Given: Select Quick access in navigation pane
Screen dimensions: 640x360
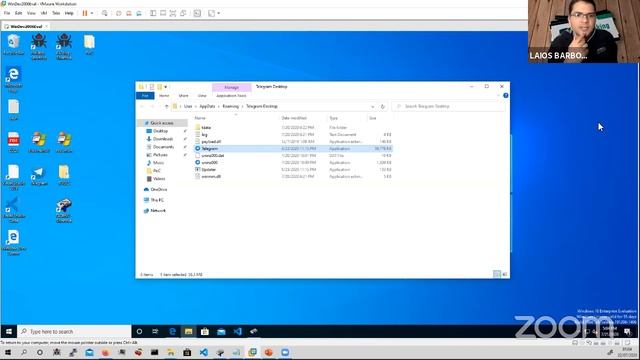Looking at the screenshot, I should (x=162, y=123).
